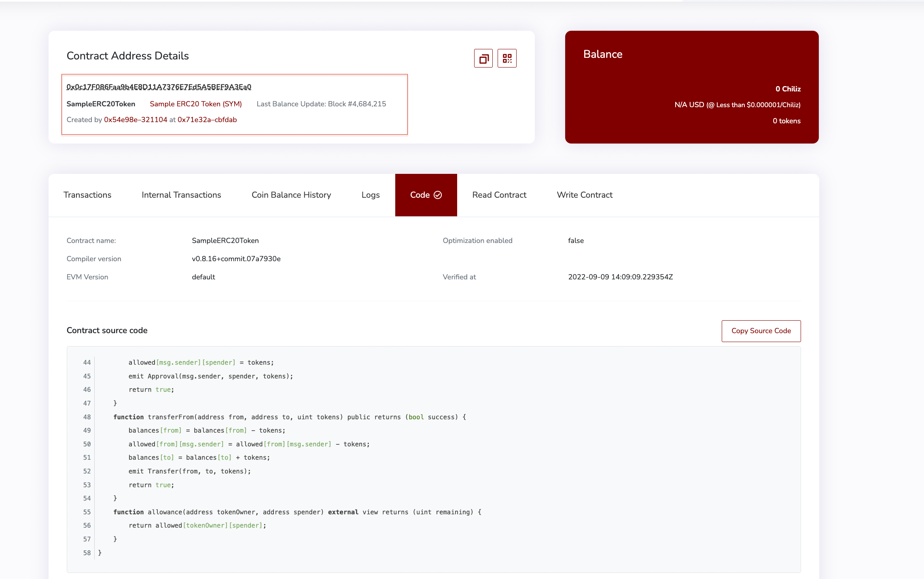Click the SampleERC20Token name label
Image resolution: width=924 pixels, height=579 pixels.
click(101, 104)
